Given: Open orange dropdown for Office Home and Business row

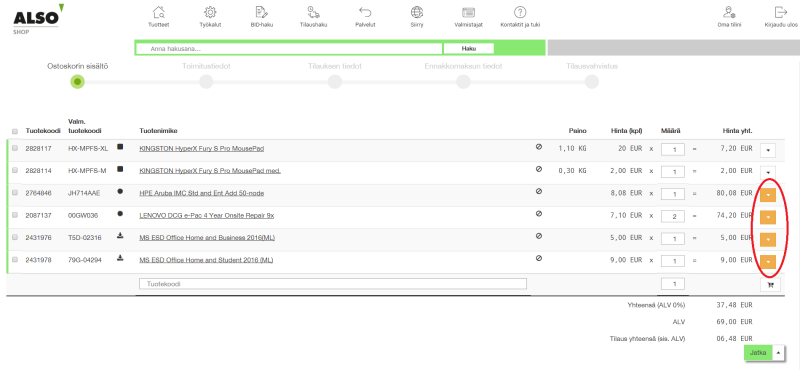Looking at the screenshot, I should 768,239.
